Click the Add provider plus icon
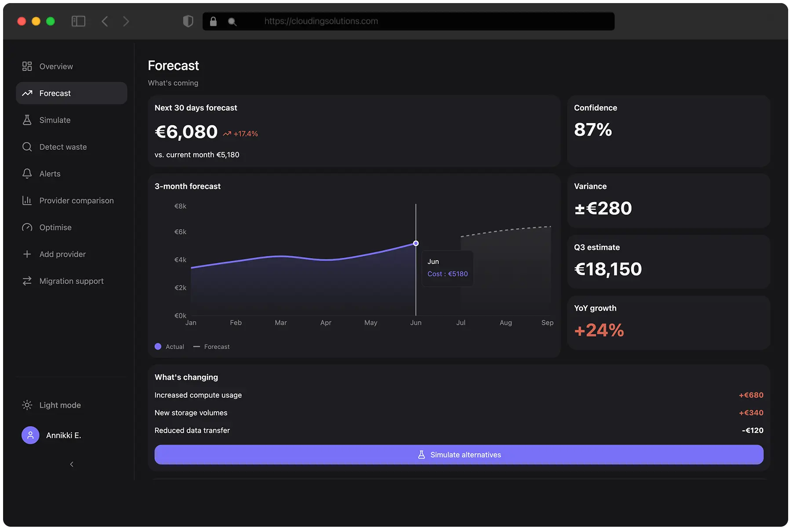793x532 pixels. pos(27,254)
